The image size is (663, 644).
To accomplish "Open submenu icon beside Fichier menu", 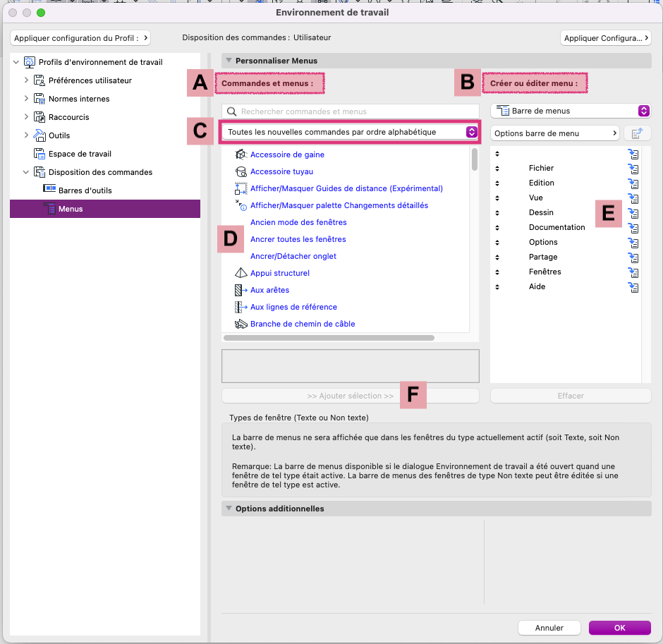I will [x=633, y=169].
